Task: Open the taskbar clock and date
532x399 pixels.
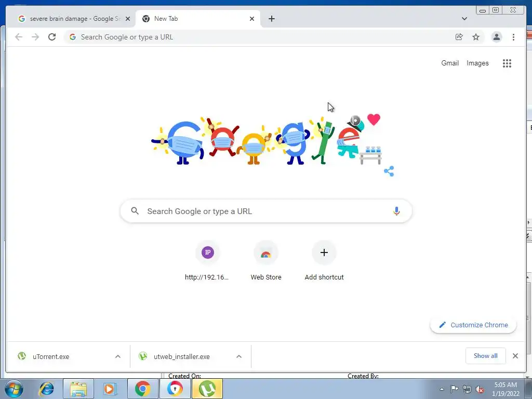Action: pos(506,389)
